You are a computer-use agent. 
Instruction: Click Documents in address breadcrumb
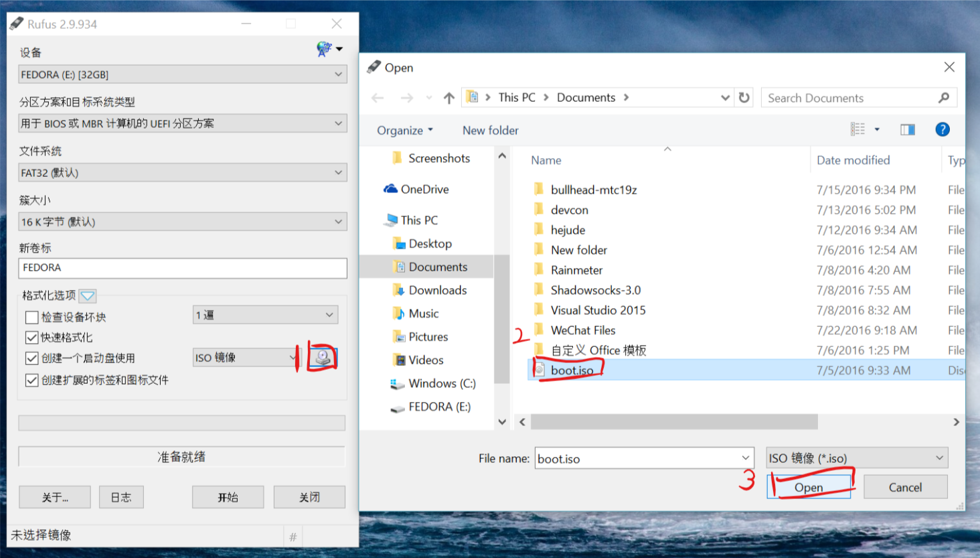tap(586, 97)
